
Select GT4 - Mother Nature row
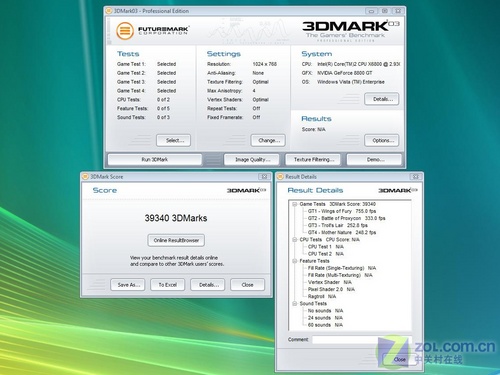tap(342, 233)
